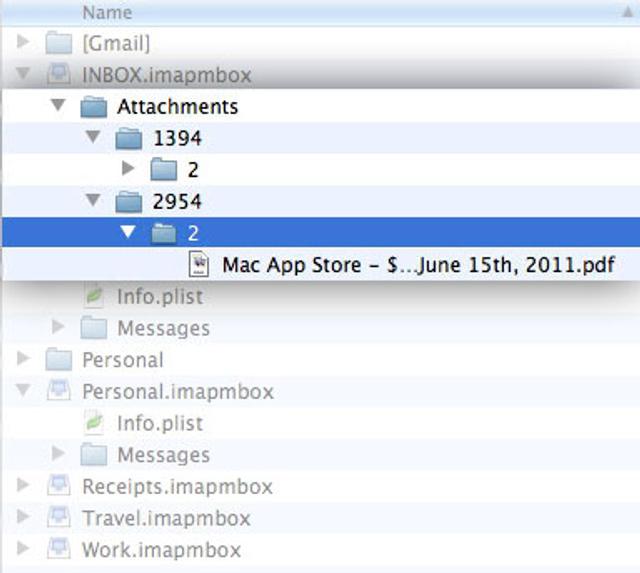Collapse the Personal.imapmbox triangle

click(23, 390)
